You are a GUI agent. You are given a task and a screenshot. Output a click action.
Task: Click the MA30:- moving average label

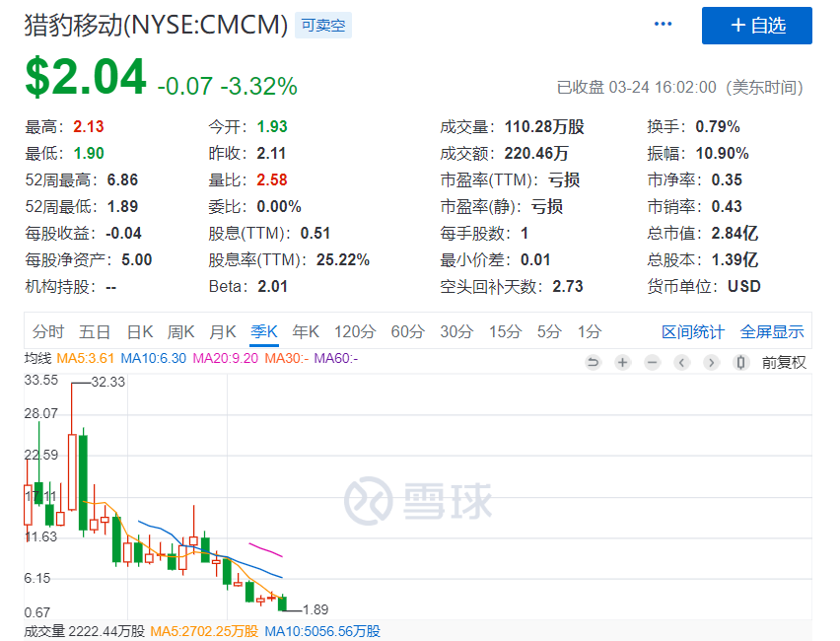tap(287, 358)
